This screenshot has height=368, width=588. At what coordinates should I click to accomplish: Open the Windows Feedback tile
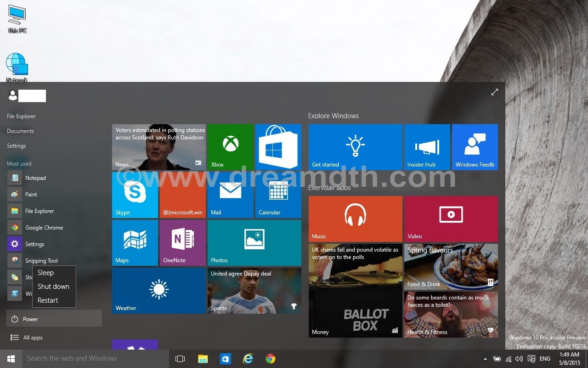[x=475, y=147]
